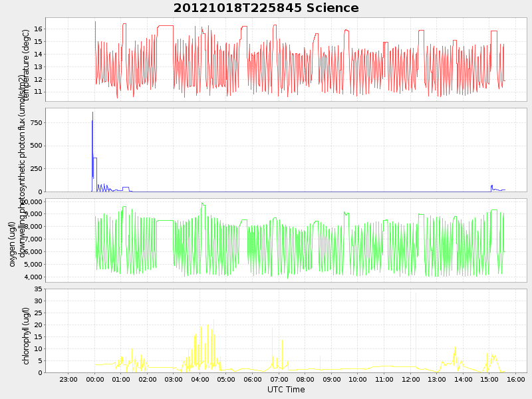This screenshot has height=399, width=532.
Task: Click the "chlorophyll (ug/l)" axis label
Action: tap(26, 336)
